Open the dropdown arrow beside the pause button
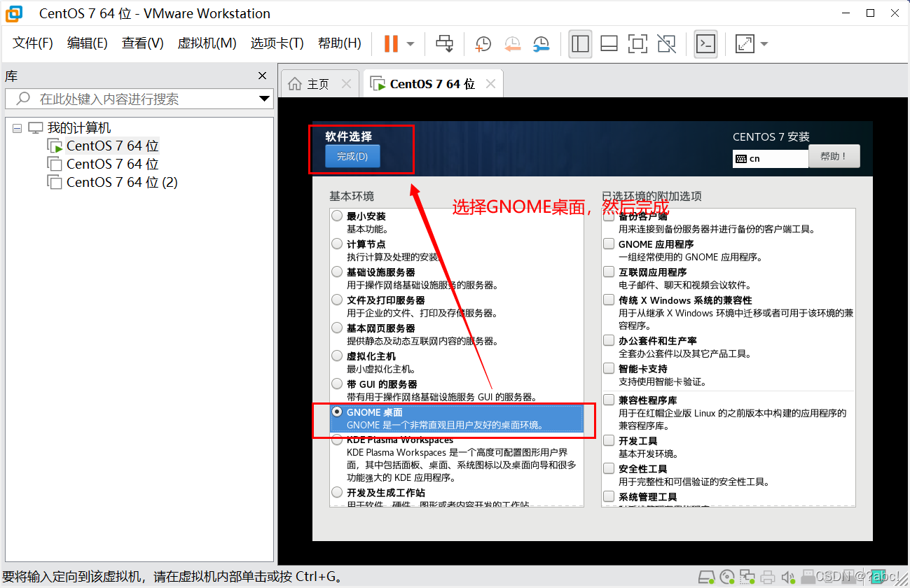Screen dimensions: 910x588 click(x=411, y=44)
